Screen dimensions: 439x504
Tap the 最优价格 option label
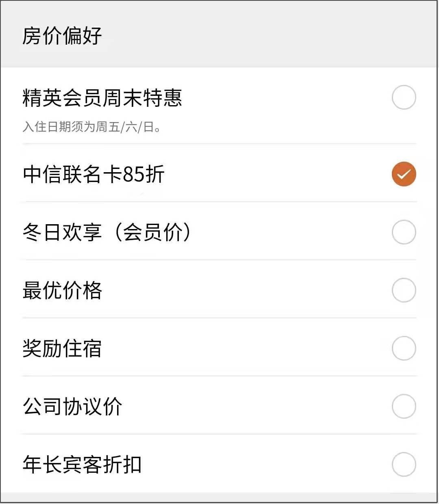62,290
